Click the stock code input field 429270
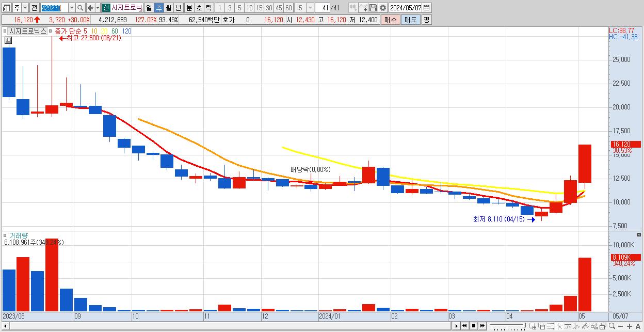This screenshot has width=644, height=332. 54,8
